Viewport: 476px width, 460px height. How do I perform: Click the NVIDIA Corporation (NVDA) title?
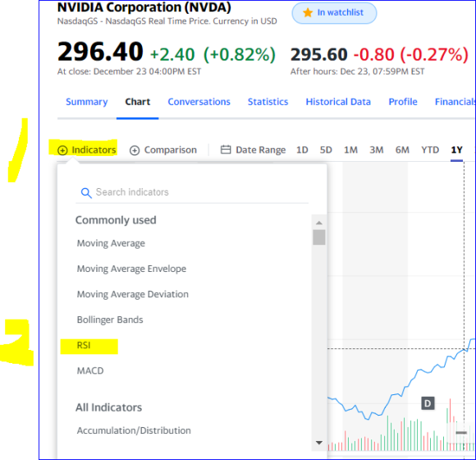(144, 7)
